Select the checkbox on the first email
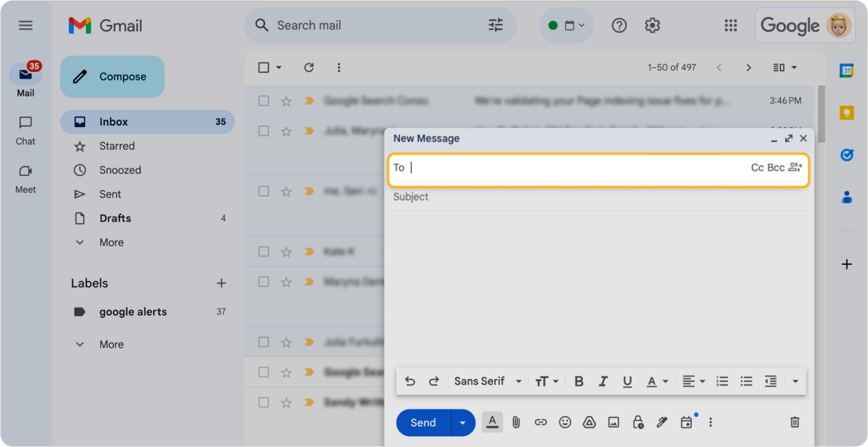 tap(264, 101)
